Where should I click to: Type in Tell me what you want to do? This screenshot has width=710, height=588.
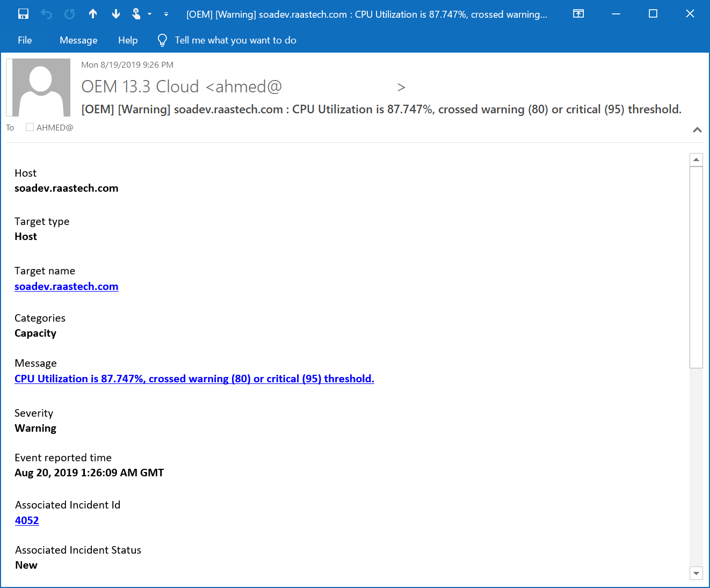click(235, 40)
